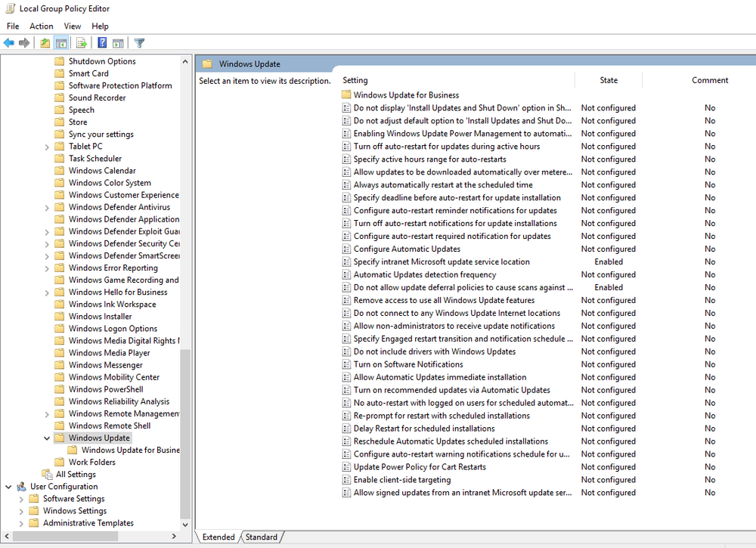
Task: Select 'Always automatically restart at the scheduled time'
Action: 443,184
